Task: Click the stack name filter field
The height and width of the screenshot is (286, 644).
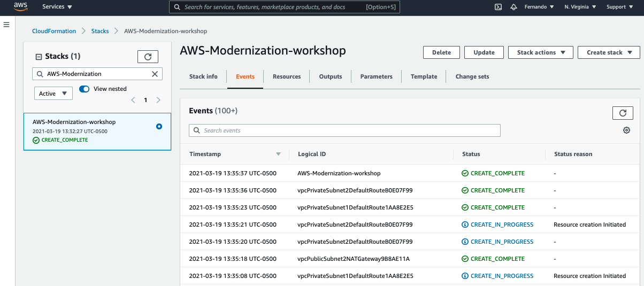Action: click(97, 74)
